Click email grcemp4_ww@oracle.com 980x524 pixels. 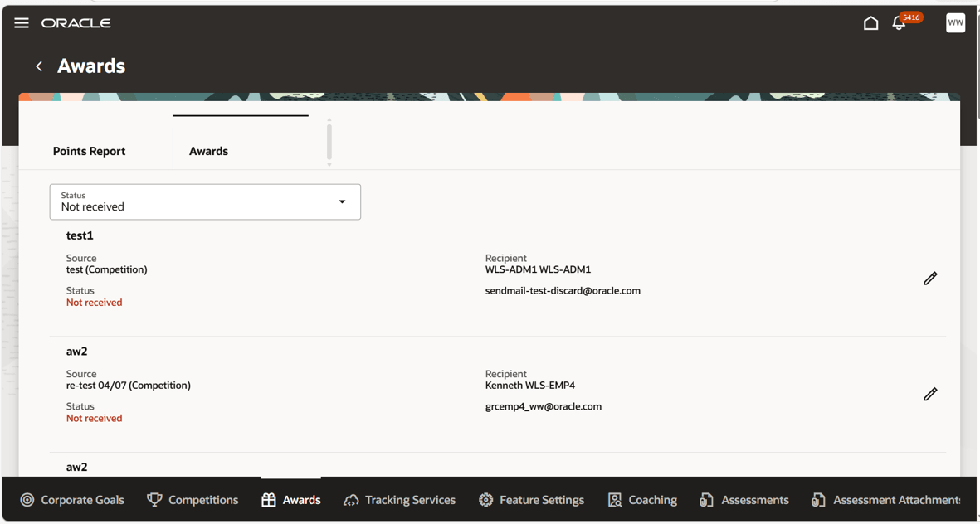point(544,406)
